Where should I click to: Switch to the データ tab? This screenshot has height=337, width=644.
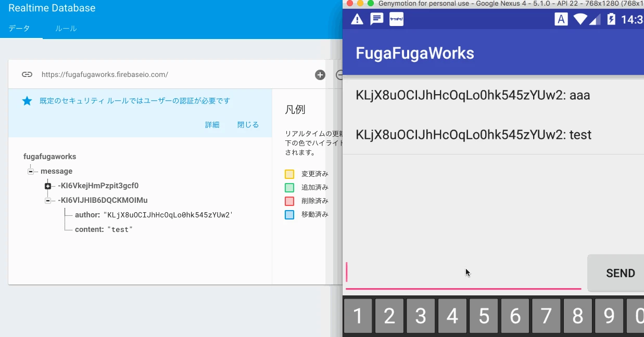[19, 29]
